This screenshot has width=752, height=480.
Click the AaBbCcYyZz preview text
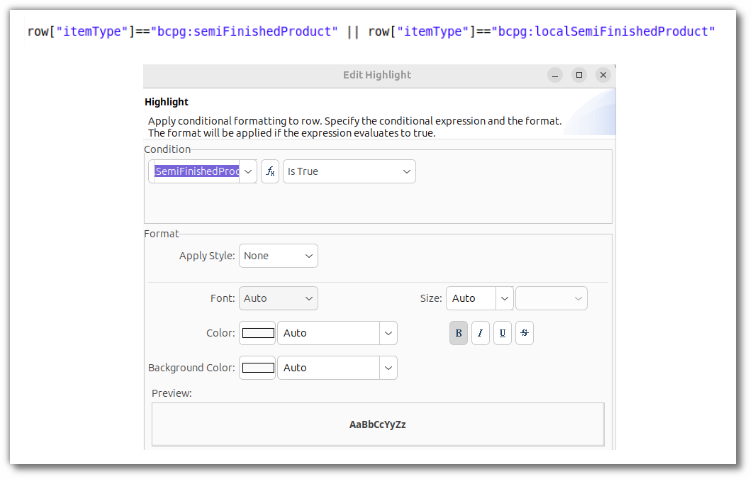[x=377, y=424]
